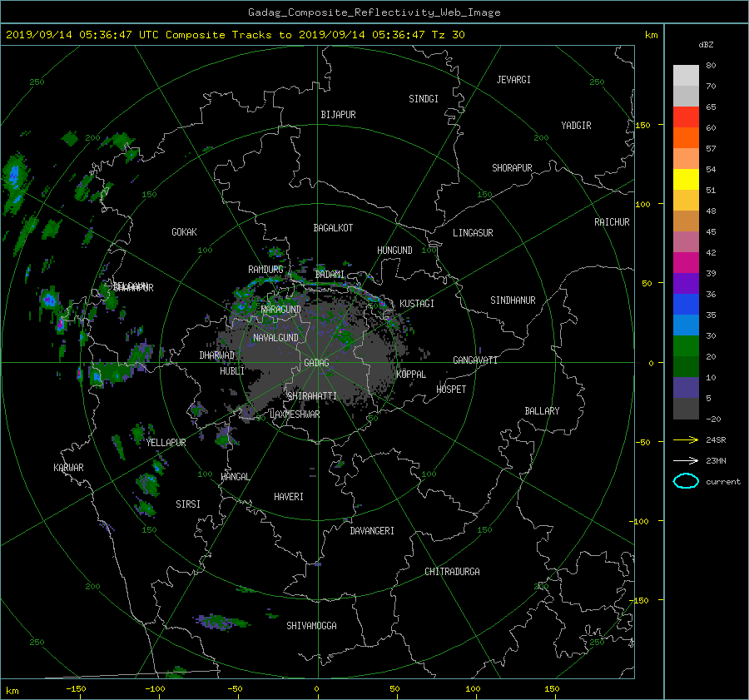Click the SHORAPUR city label

[x=512, y=168]
